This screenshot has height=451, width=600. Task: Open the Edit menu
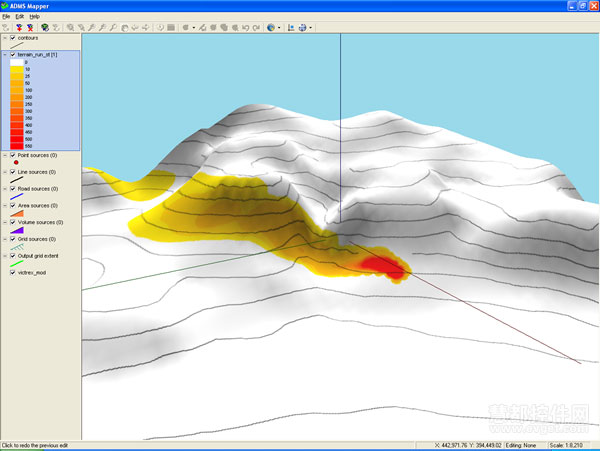[x=20, y=16]
